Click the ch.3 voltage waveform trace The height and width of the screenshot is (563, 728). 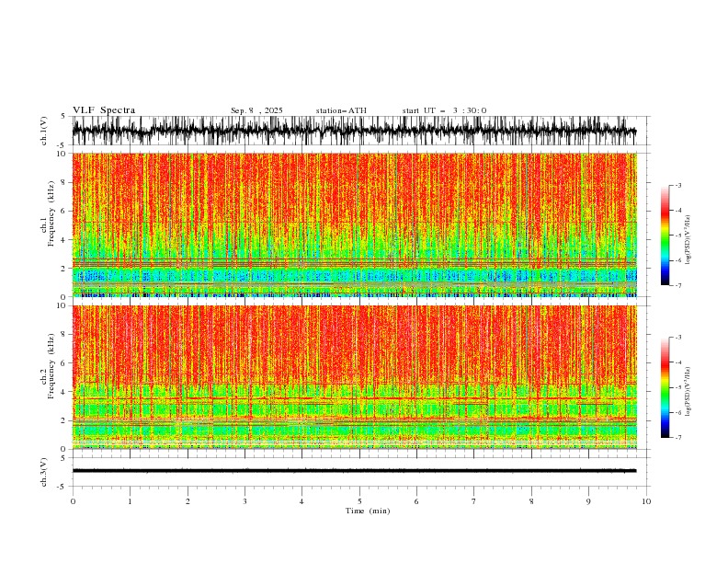coord(355,471)
